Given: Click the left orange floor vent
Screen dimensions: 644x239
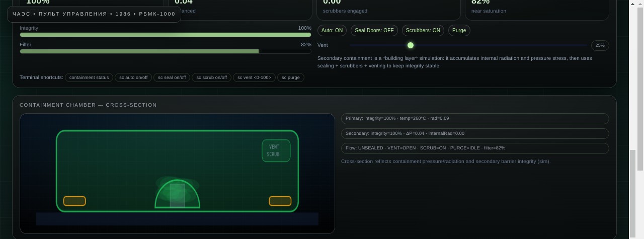Looking at the screenshot, I should coord(74,201).
